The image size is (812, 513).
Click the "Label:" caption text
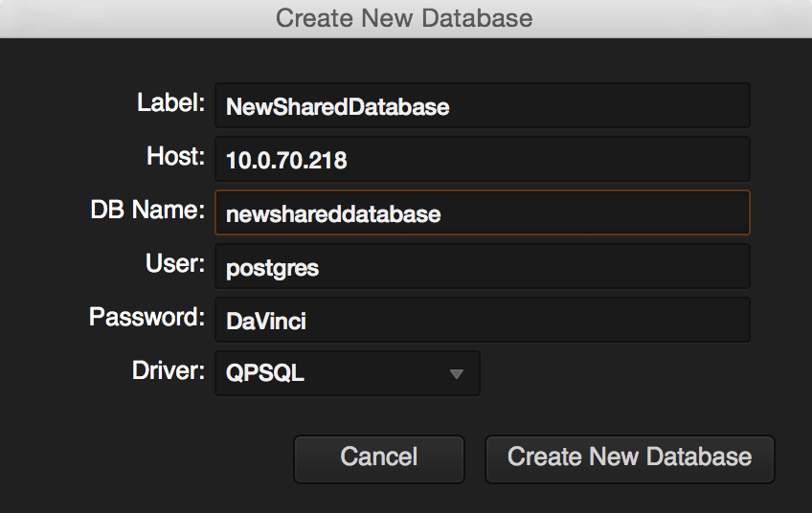pyautogui.click(x=170, y=102)
